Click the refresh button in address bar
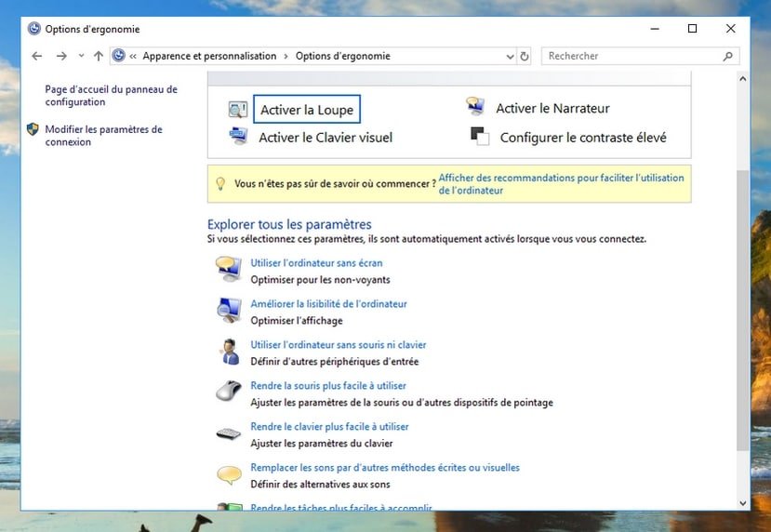The width and height of the screenshot is (771, 532). point(525,57)
